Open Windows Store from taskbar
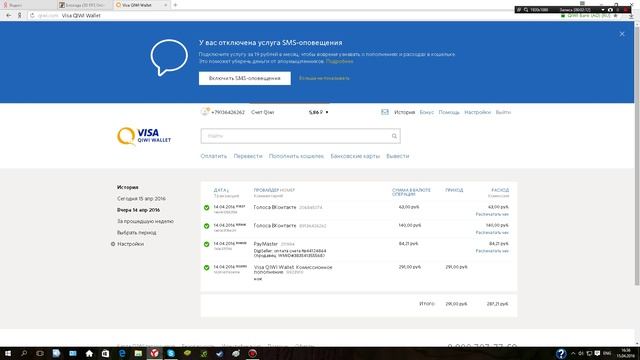The image size is (640, 360). [x=105, y=353]
